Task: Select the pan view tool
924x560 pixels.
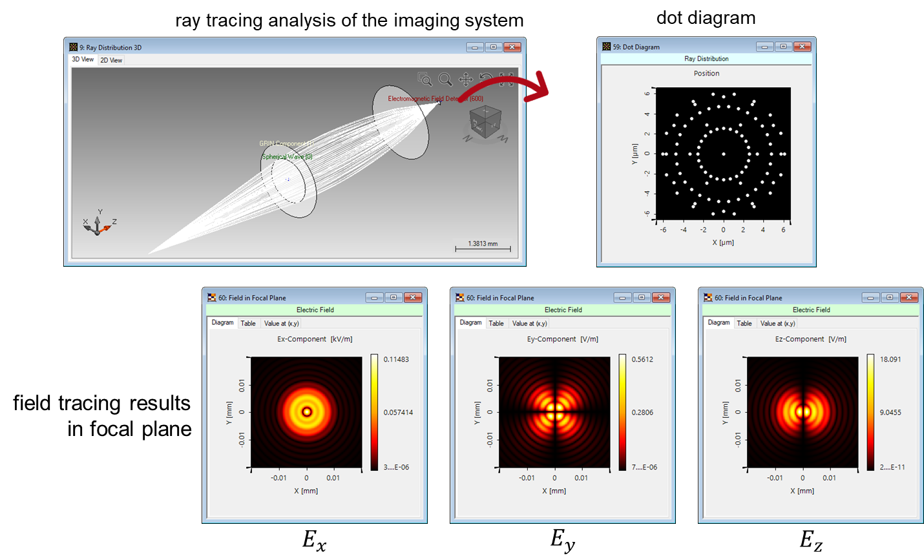Action: (x=466, y=79)
